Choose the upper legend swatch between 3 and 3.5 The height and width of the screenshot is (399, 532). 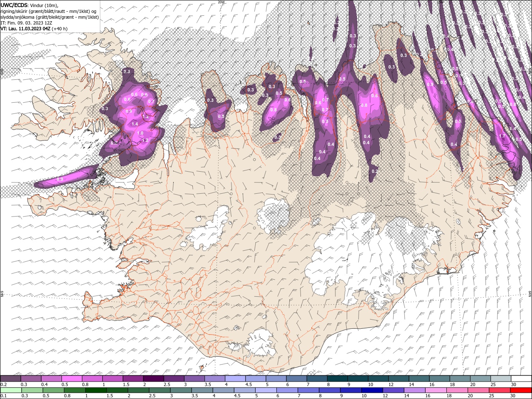tap(194, 379)
